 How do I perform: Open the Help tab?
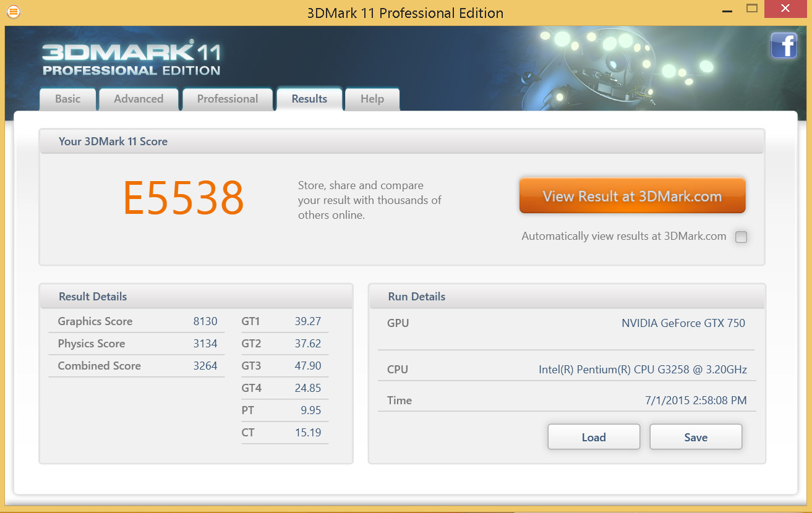pyautogui.click(x=372, y=99)
